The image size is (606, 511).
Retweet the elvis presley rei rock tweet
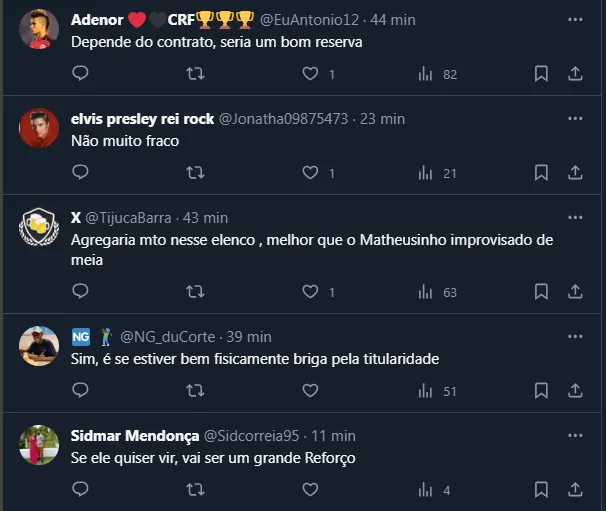pos(196,172)
